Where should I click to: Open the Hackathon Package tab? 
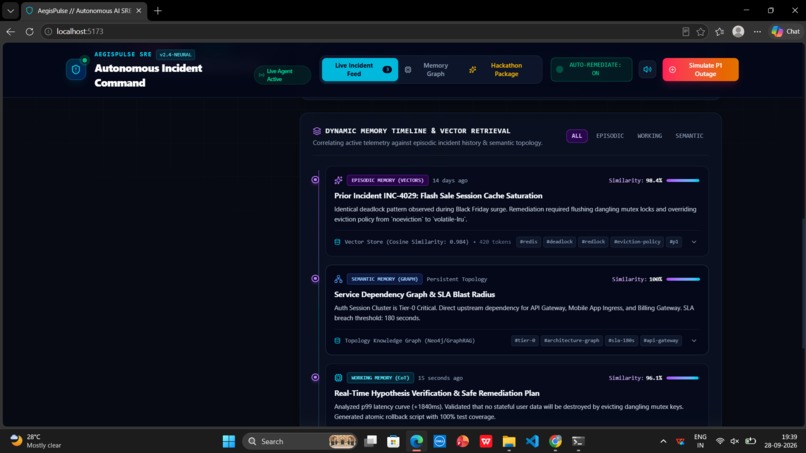(x=498, y=69)
